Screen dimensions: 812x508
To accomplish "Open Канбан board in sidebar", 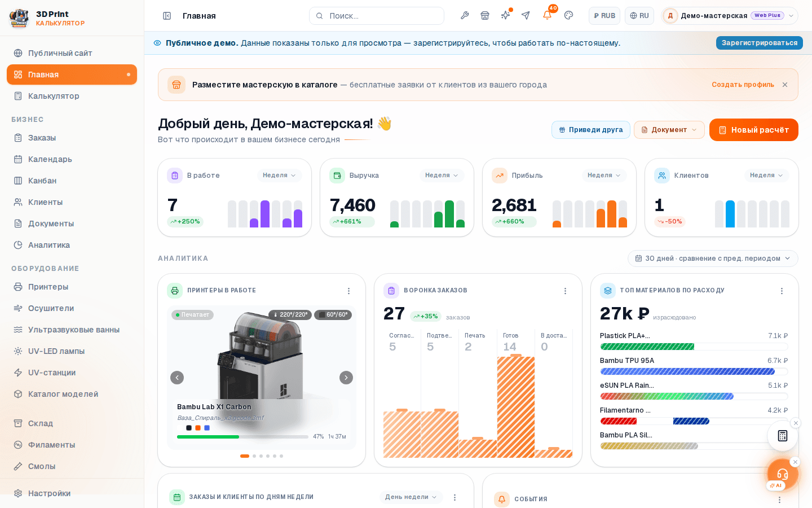I will [x=72, y=181].
